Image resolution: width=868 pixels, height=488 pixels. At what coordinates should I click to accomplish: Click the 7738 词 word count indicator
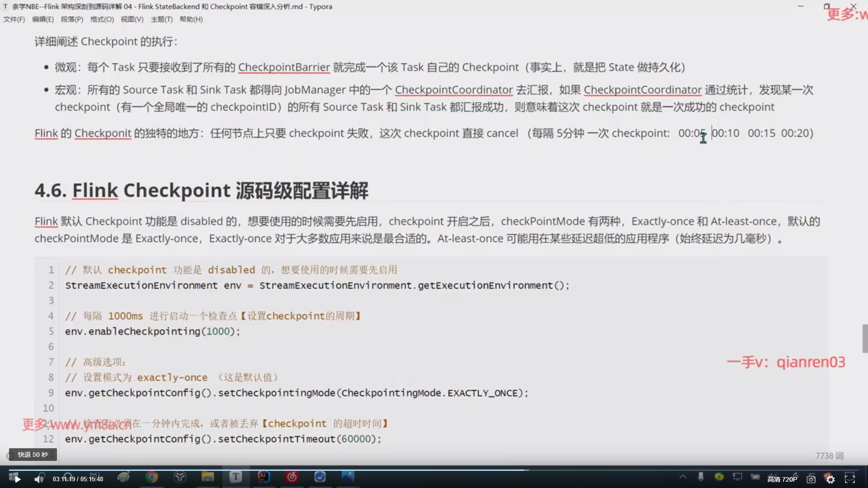(x=829, y=456)
